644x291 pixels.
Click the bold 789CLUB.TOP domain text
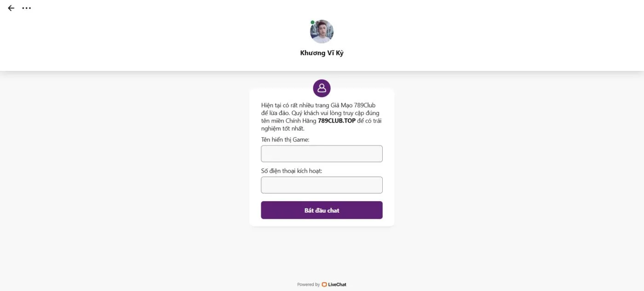pos(337,121)
